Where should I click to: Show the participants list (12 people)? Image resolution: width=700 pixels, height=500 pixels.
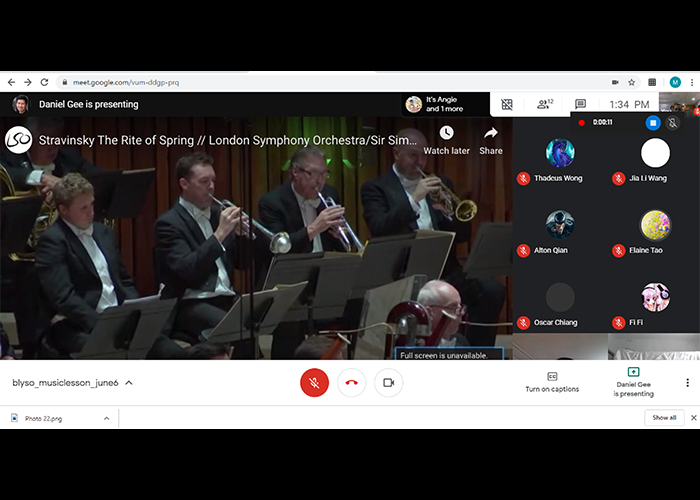coord(545,104)
